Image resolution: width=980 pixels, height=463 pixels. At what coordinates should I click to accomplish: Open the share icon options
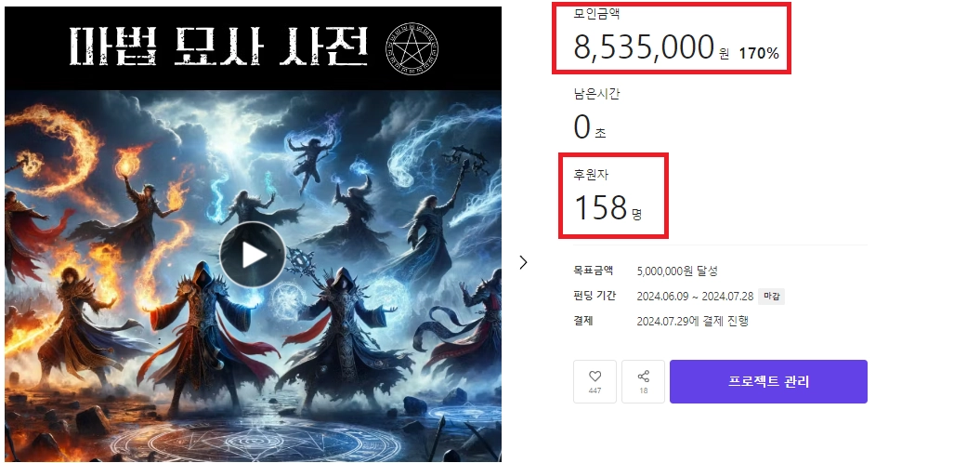(643, 381)
